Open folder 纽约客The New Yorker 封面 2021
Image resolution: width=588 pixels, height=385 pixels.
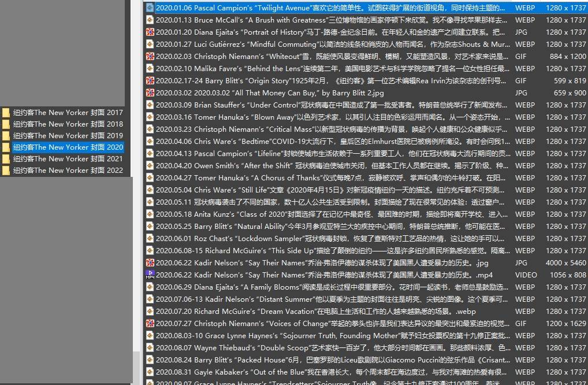point(68,159)
